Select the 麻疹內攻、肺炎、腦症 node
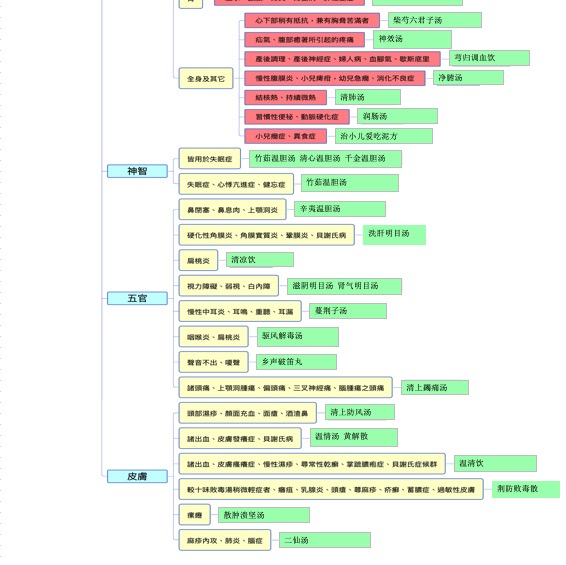Screen dimensions: 566x565 (x=225, y=540)
